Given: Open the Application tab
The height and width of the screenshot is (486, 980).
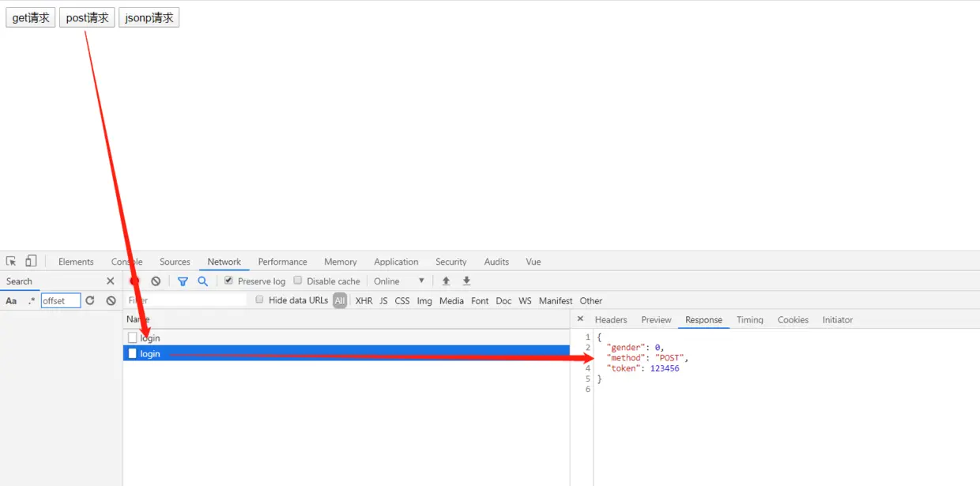Looking at the screenshot, I should pos(396,262).
